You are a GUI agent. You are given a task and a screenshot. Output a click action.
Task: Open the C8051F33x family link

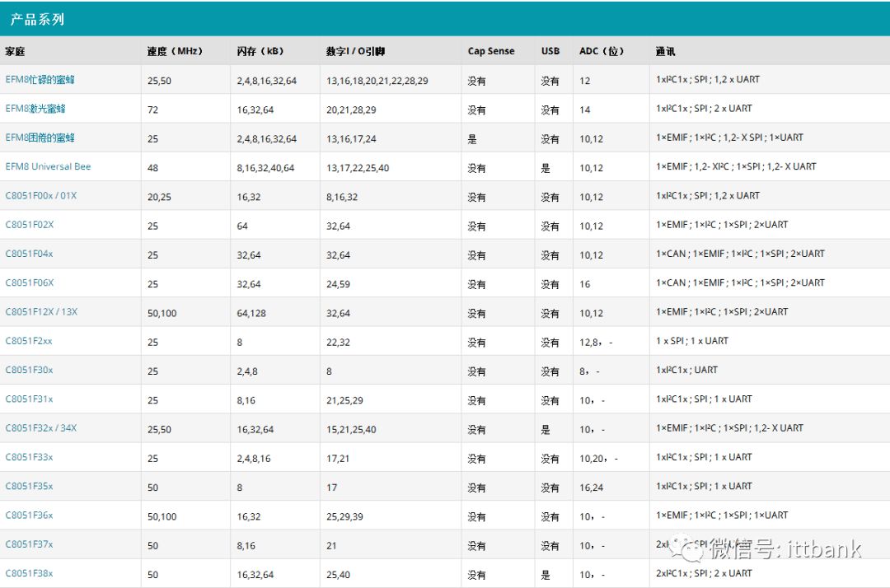(x=29, y=457)
